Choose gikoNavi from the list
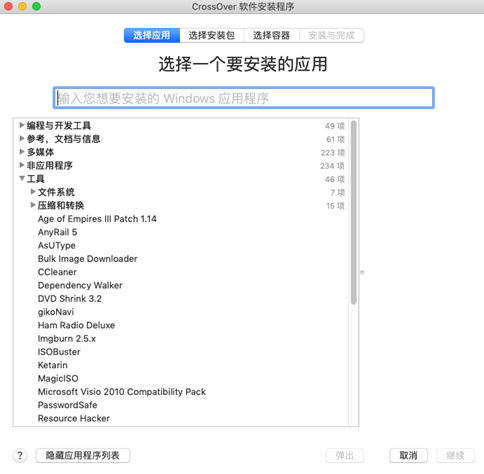This screenshot has height=474, width=484. point(56,312)
